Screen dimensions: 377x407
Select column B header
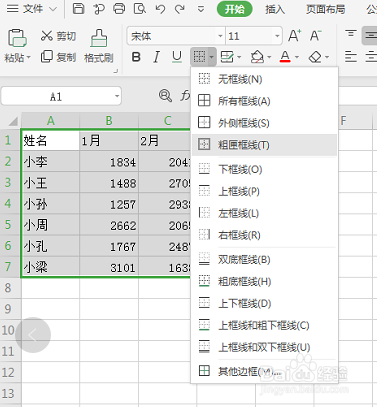click(109, 121)
